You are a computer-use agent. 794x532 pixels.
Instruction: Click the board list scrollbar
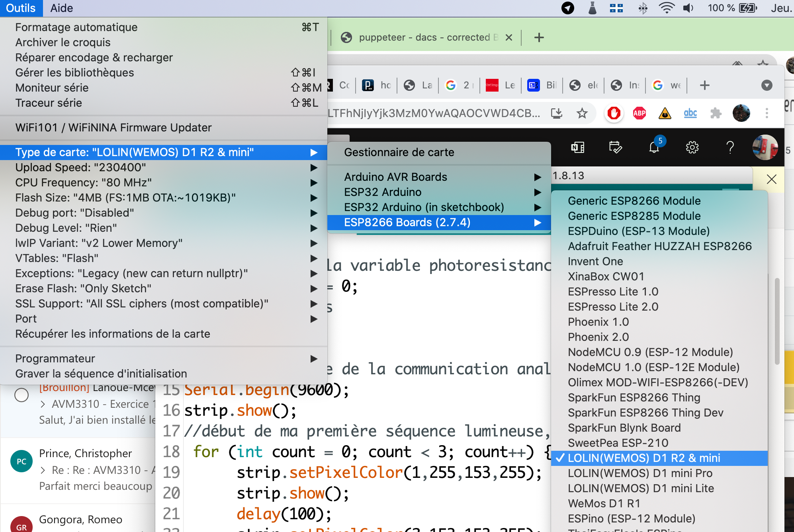pos(776,321)
